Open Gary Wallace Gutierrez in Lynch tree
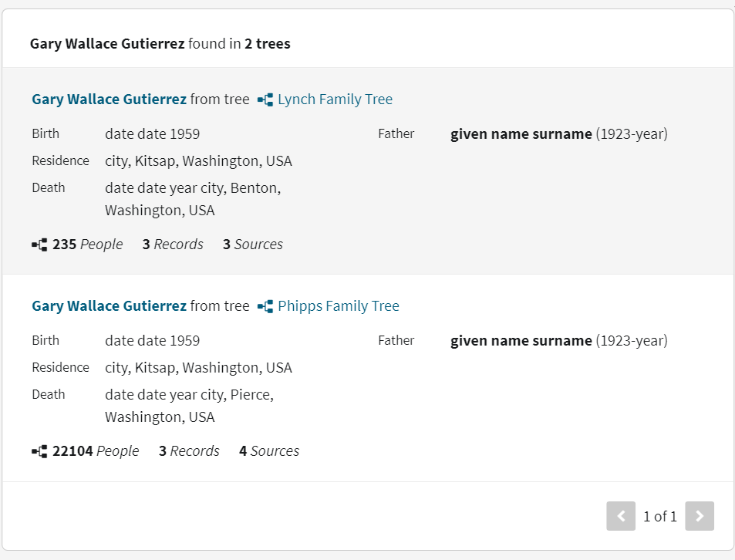735x560 pixels. pyautogui.click(x=109, y=100)
